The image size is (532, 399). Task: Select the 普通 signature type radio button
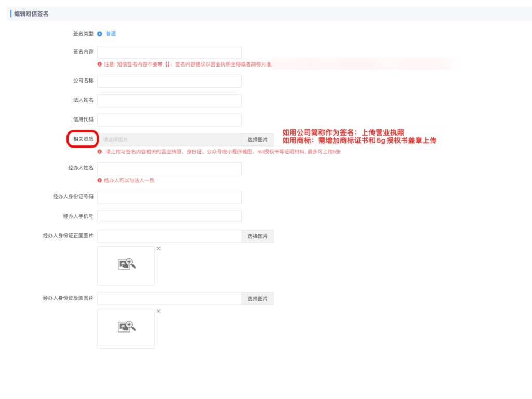pyautogui.click(x=100, y=34)
